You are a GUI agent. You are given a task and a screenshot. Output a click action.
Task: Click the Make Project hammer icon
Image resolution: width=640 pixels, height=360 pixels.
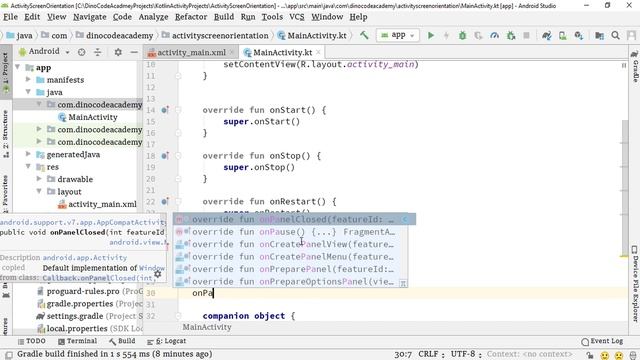(364, 36)
